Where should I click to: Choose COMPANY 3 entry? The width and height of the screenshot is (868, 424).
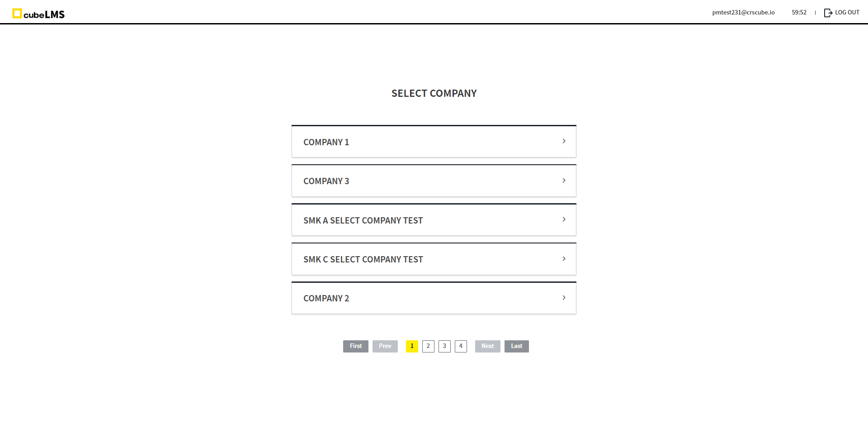pyautogui.click(x=326, y=181)
